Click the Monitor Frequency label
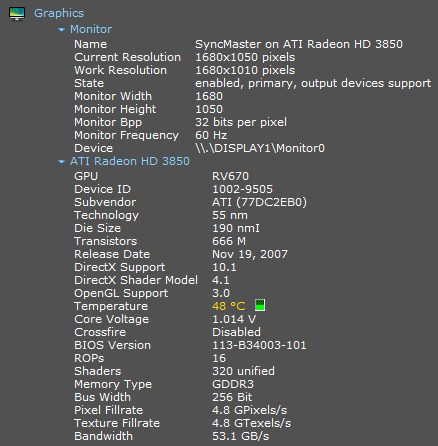 [x=126, y=135]
